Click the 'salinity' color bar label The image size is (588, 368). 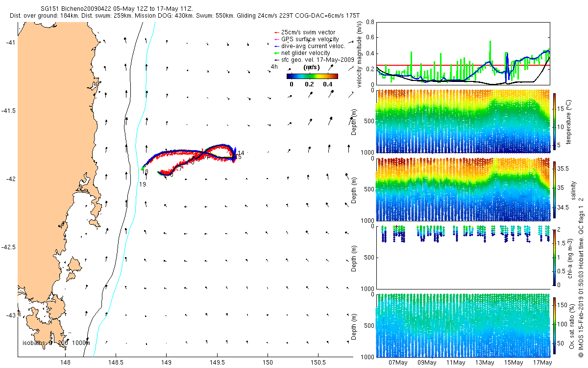coord(574,190)
